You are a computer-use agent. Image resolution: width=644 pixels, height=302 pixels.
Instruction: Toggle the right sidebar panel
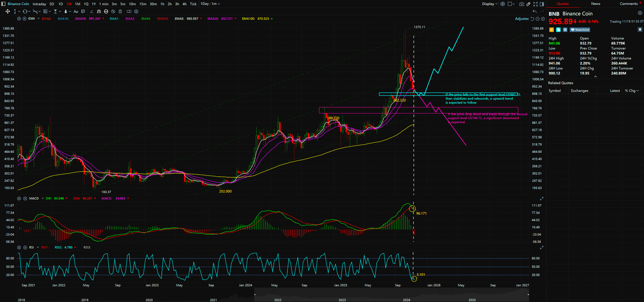click(542, 4)
